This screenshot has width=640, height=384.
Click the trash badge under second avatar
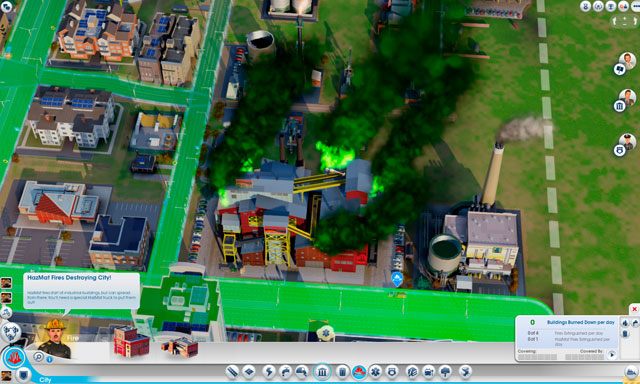point(620,107)
